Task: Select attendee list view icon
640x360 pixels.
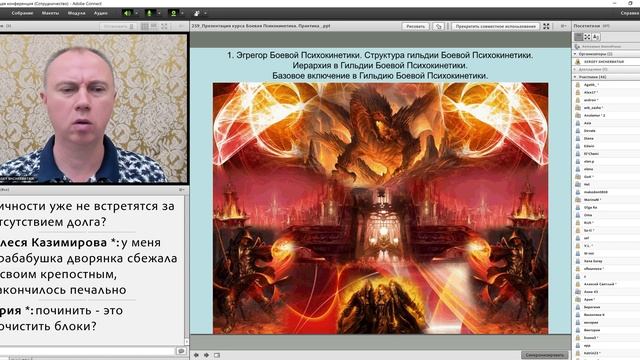Action: (578, 37)
